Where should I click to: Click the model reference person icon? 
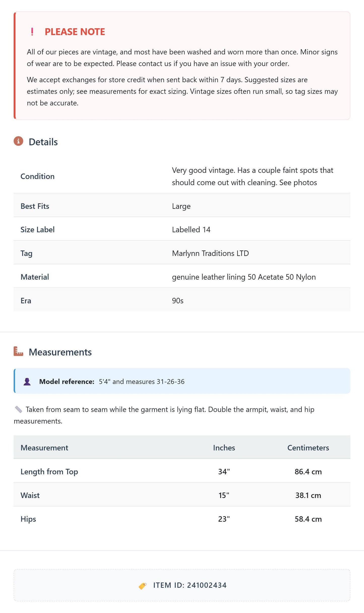27,382
